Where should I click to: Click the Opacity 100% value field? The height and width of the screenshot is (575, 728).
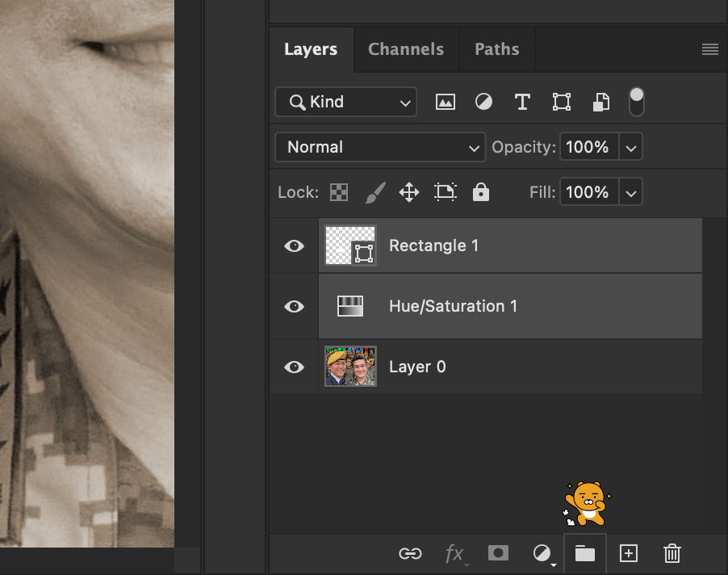[x=588, y=147]
